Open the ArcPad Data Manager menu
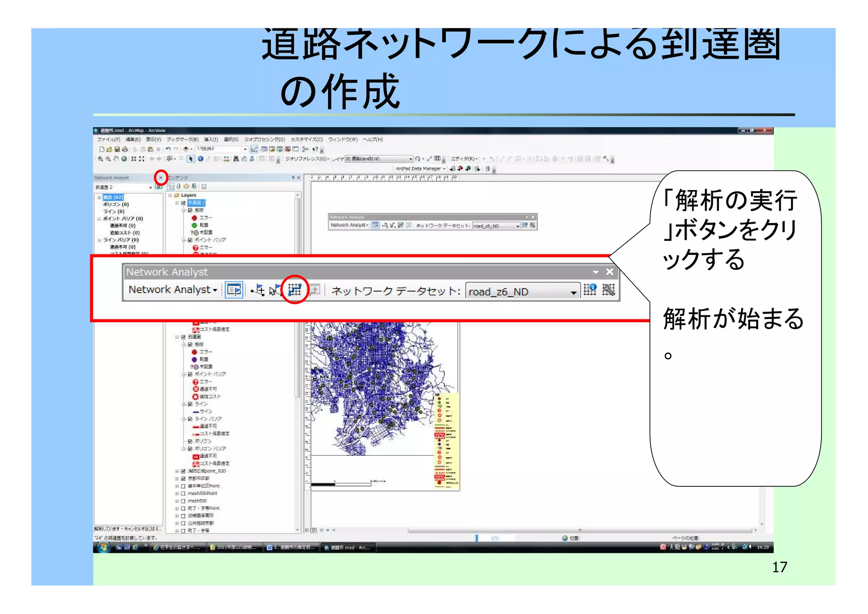The height and width of the screenshot is (614, 868). tap(420, 169)
